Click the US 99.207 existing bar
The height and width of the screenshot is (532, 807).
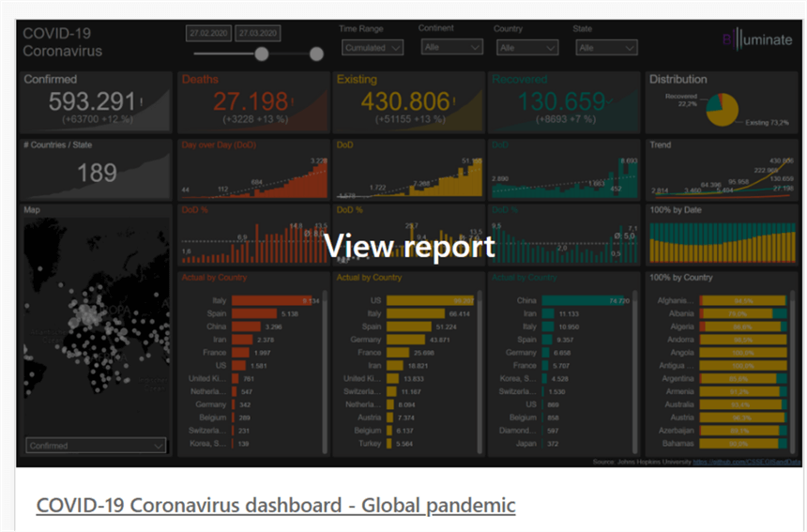point(431,300)
